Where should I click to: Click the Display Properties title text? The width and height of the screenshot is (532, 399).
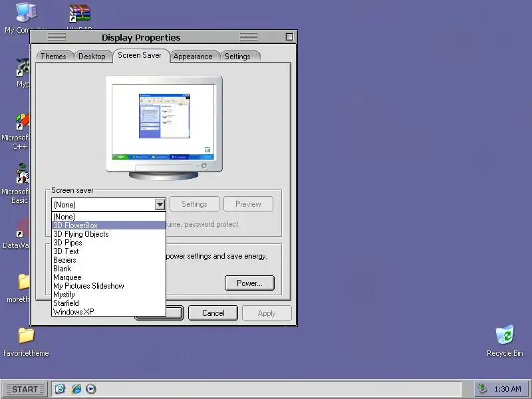141,37
